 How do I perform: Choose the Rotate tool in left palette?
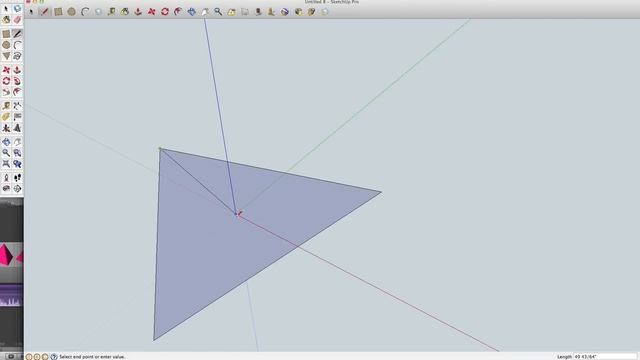click(x=6, y=81)
